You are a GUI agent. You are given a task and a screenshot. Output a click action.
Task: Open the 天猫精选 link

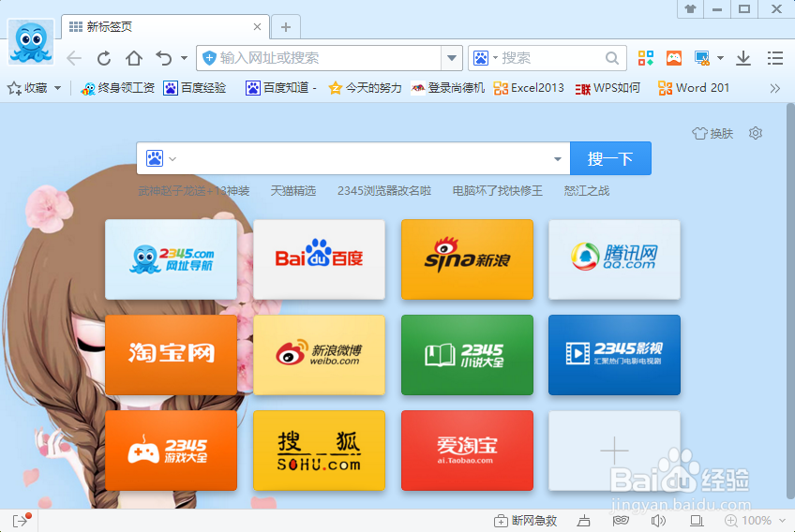(293, 191)
